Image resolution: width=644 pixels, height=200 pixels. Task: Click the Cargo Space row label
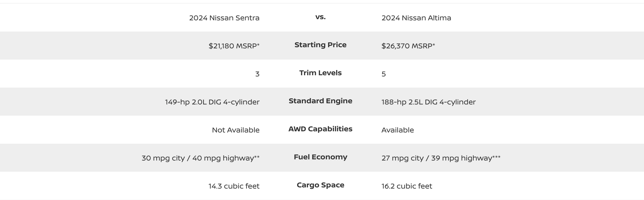pos(321,185)
